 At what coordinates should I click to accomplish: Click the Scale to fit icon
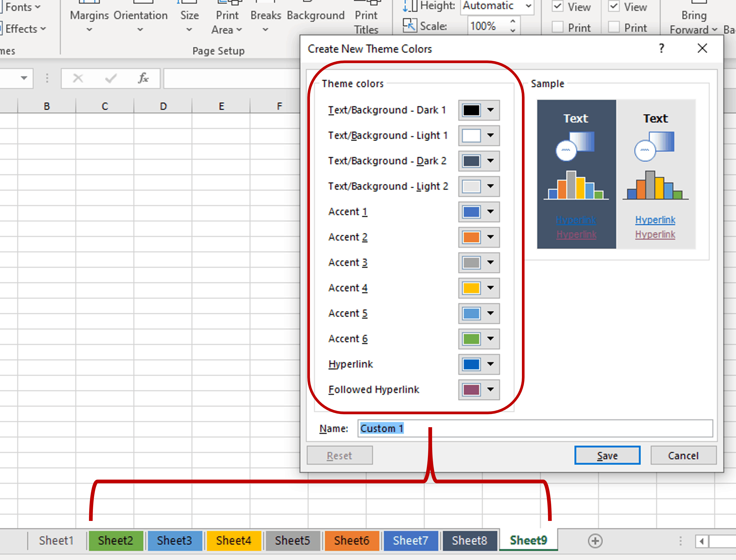(x=410, y=26)
